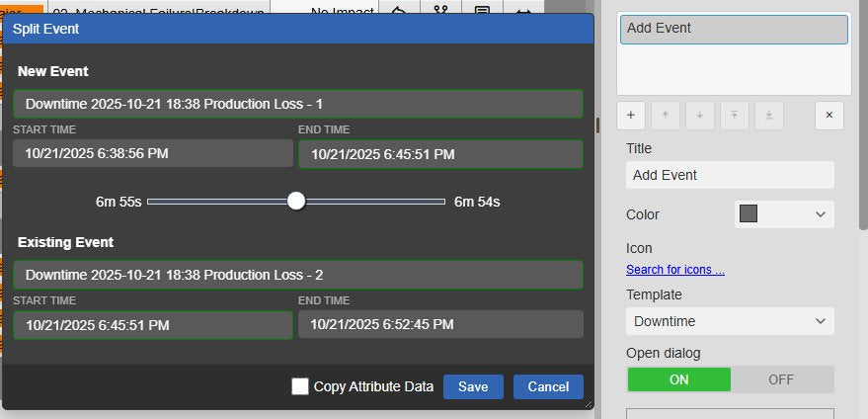
Task: Click the dialog resize grip corner
Action: (x=588, y=404)
